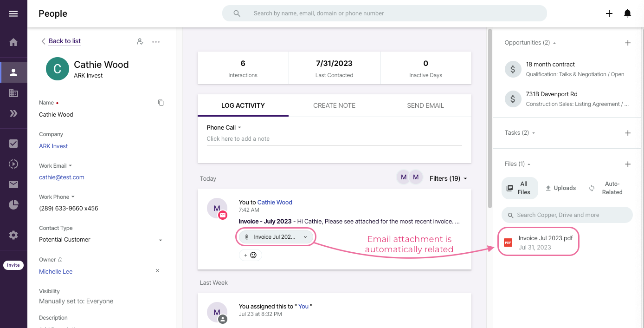Image resolution: width=644 pixels, height=328 pixels.
Task: Click the 6 Interactions stat
Action: click(x=243, y=68)
